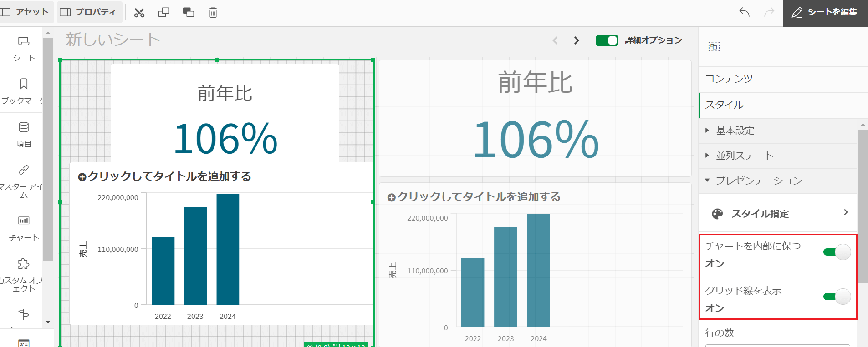Image resolution: width=868 pixels, height=347 pixels.
Task: Open the カスタム オブジェクト panel
Action: pyautogui.click(x=24, y=275)
